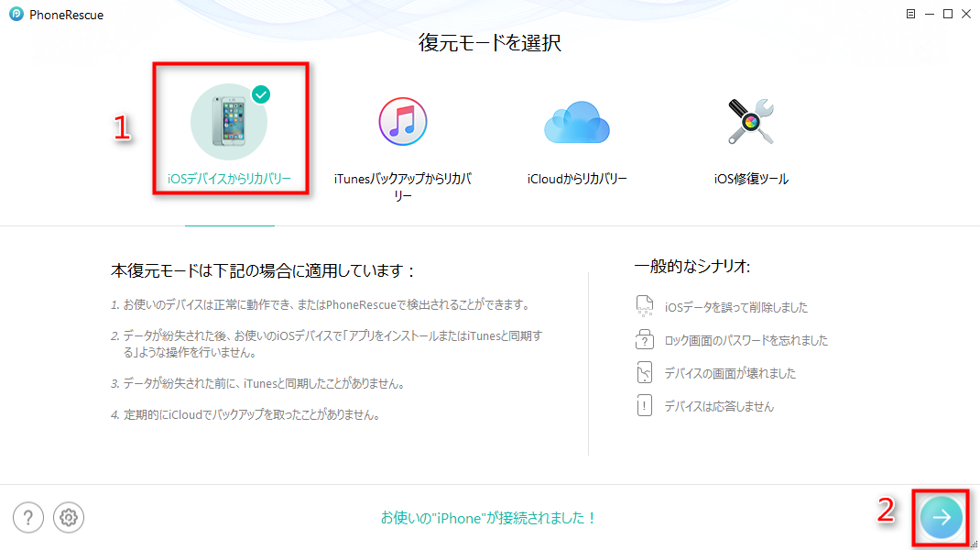The height and width of the screenshot is (550, 980).
Task: Open the iOS repair tools icon
Action: tap(751, 122)
